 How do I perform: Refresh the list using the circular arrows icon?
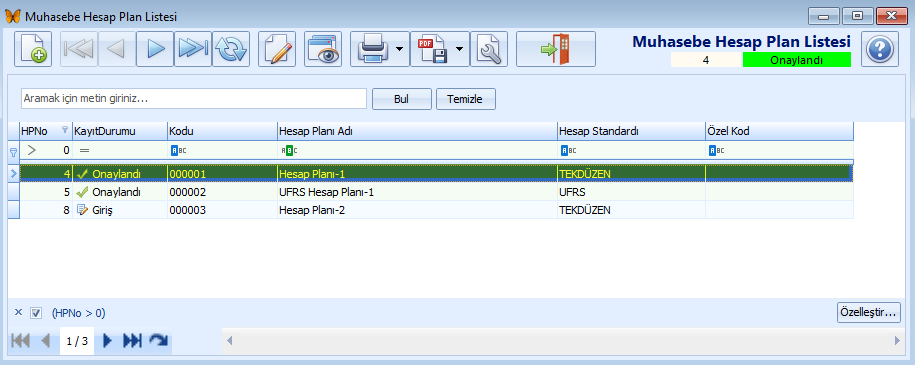coord(231,49)
